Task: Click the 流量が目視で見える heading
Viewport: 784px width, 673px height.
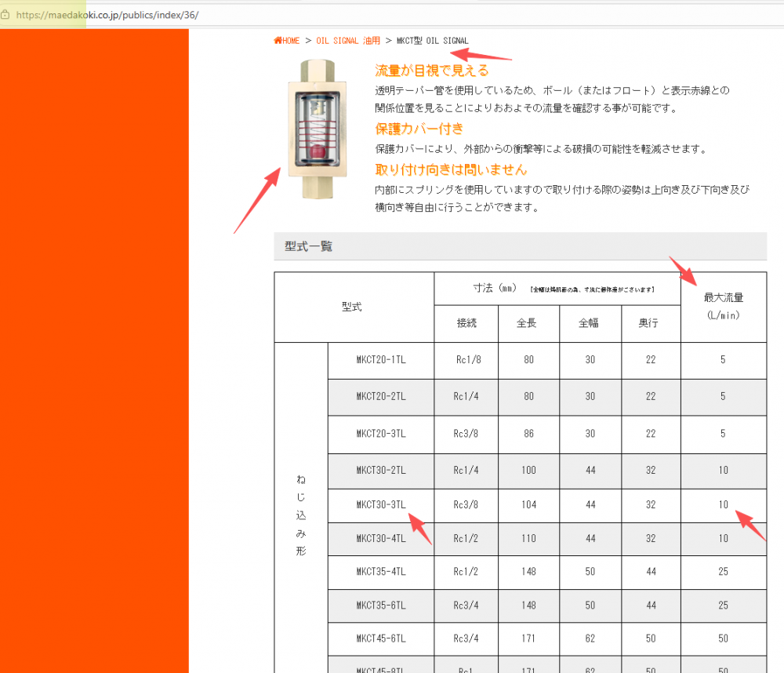Action: pyautogui.click(x=431, y=70)
